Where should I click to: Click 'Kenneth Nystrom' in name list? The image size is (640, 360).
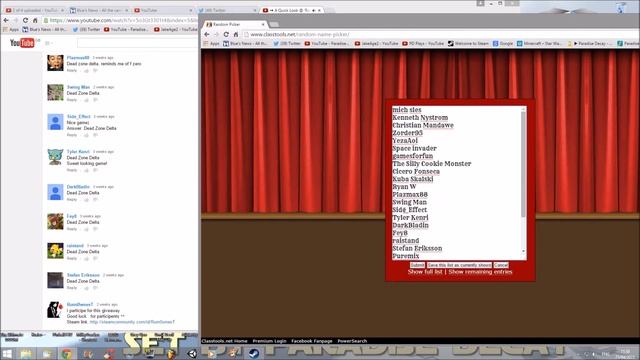420,118
